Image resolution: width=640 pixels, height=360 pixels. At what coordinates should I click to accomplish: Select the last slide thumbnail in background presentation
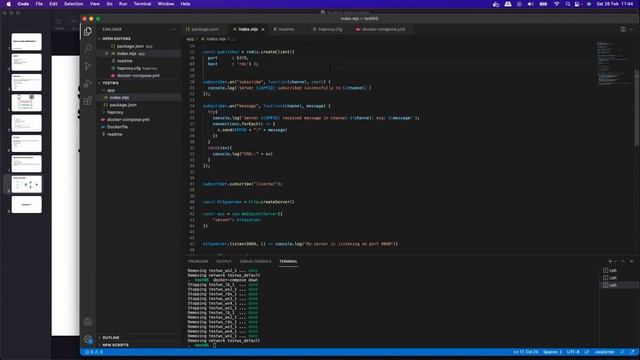[27, 204]
